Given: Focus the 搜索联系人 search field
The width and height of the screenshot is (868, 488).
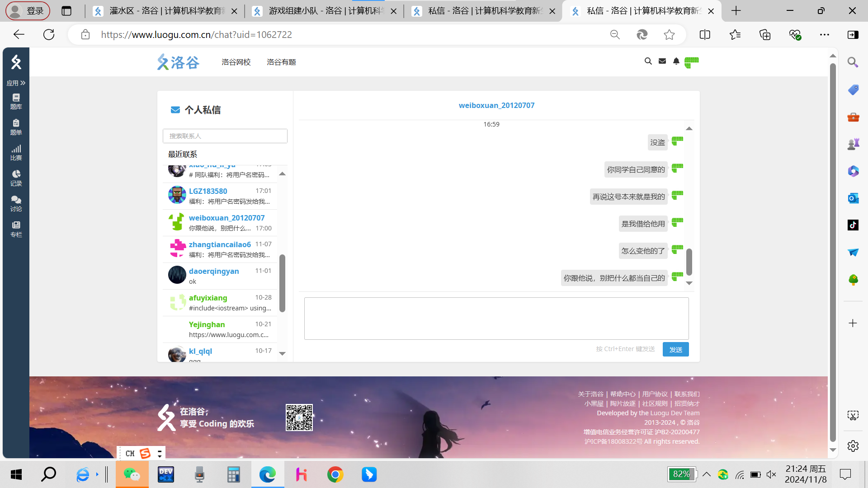Looking at the screenshot, I should pos(225,136).
